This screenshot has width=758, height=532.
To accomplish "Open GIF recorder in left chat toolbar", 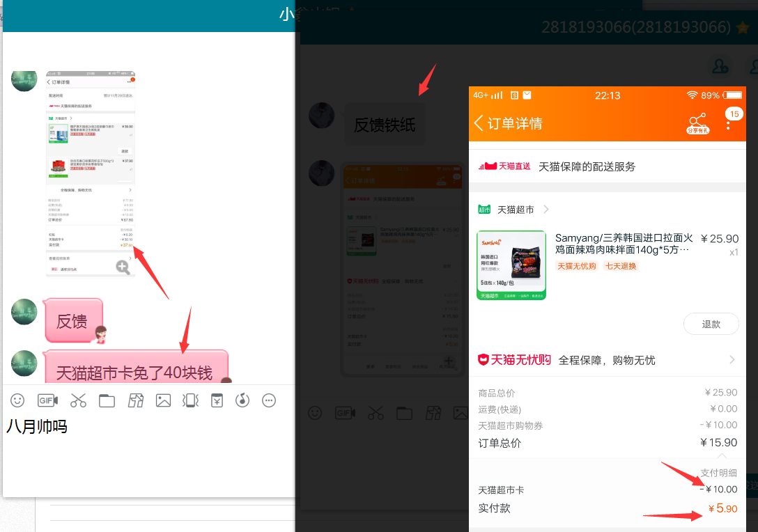I will point(47,400).
